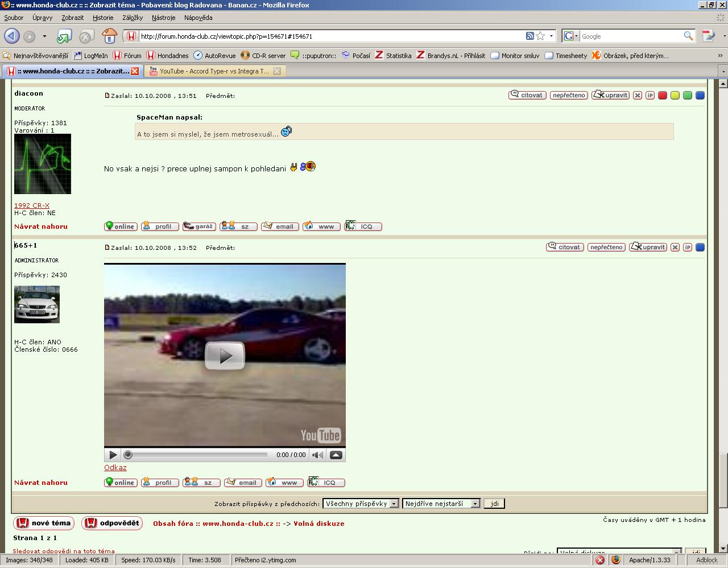Play the embedded YouTube video
The image size is (728, 568).
pos(225,356)
